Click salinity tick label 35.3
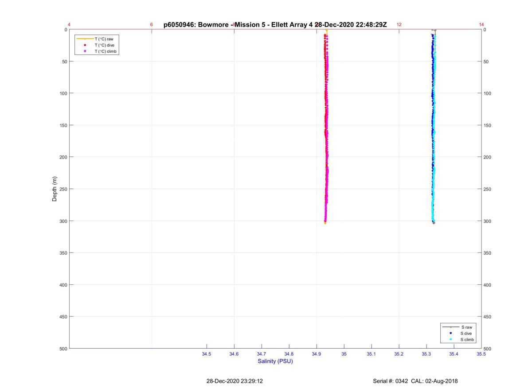Screen dimensions: 532x392 click(426, 354)
